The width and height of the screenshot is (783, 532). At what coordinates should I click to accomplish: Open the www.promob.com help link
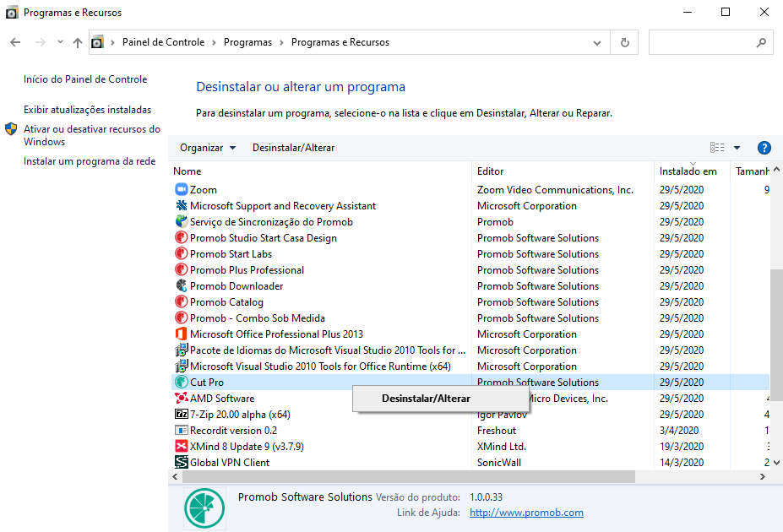(x=526, y=513)
